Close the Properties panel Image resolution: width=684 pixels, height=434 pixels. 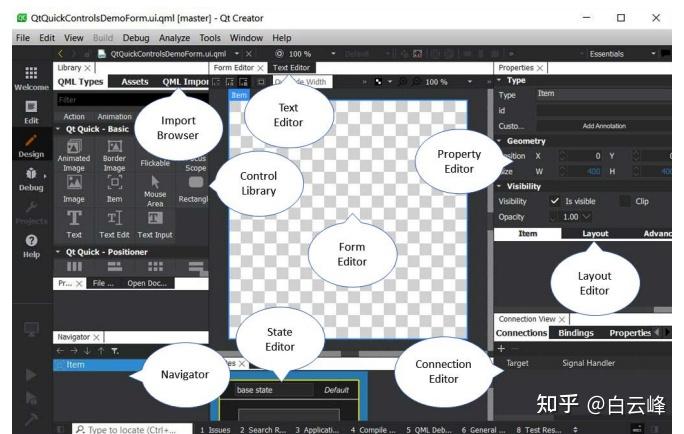tap(540, 68)
